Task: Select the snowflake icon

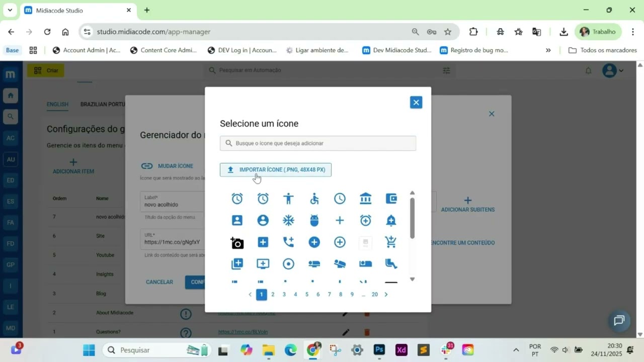Action: click(288, 220)
